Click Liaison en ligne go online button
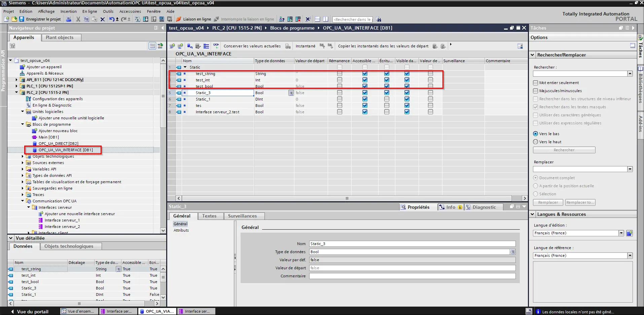The height and width of the screenshot is (315, 644). [x=194, y=19]
